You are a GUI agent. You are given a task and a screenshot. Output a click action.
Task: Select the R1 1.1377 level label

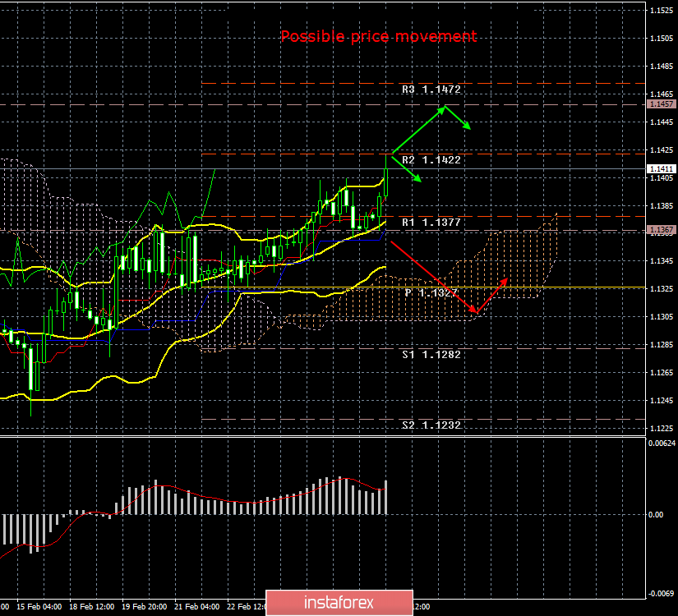[431, 223]
